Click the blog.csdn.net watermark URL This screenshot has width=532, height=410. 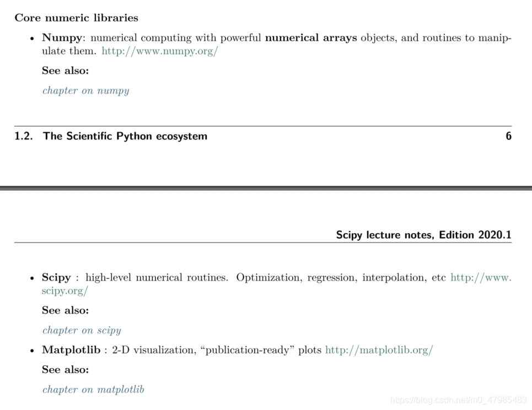[458, 400]
